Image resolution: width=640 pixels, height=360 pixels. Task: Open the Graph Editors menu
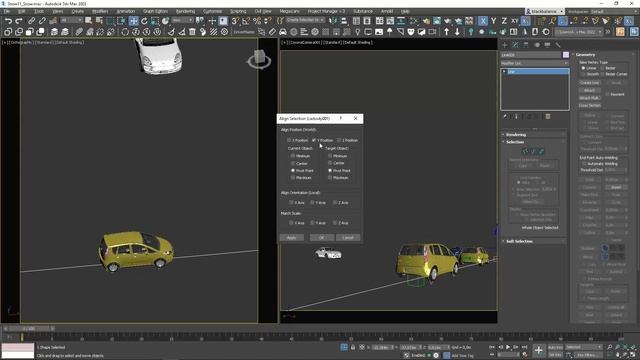[156, 11]
